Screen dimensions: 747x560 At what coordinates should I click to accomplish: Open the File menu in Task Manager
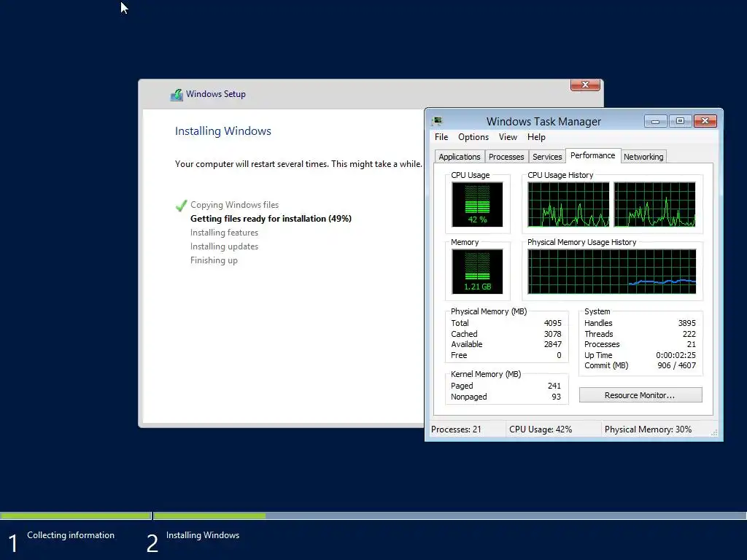441,137
